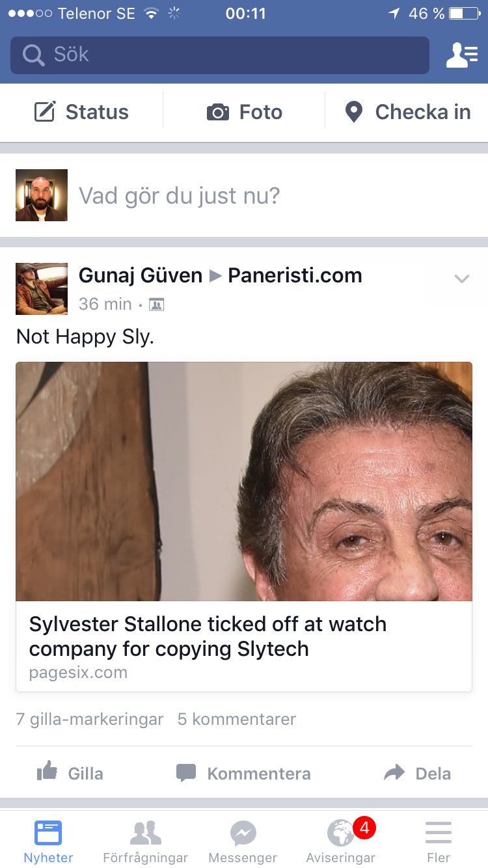Screen dimensions: 488x868
Task: Open the Fler hamburger menu
Action: pos(439,832)
